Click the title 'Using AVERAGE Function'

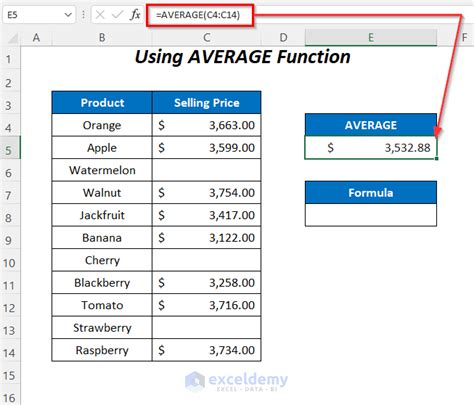coord(242,57)
